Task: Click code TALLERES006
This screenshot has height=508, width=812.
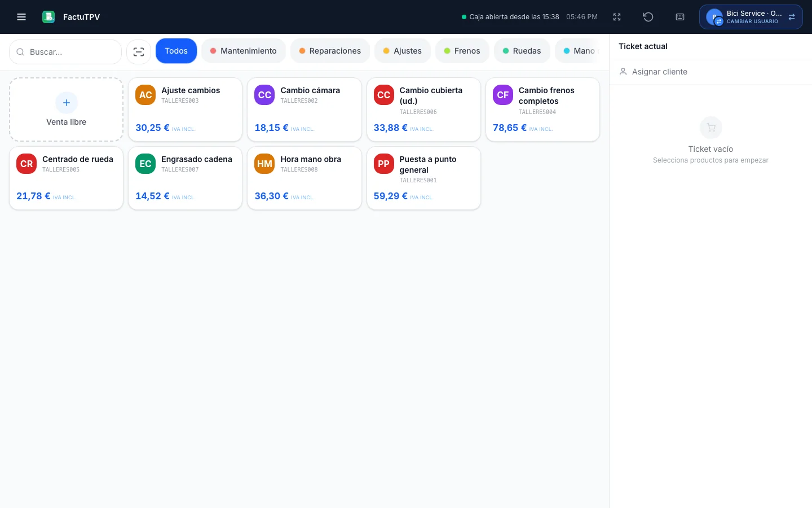Action: pyautogui.click(x=418, y=112)
